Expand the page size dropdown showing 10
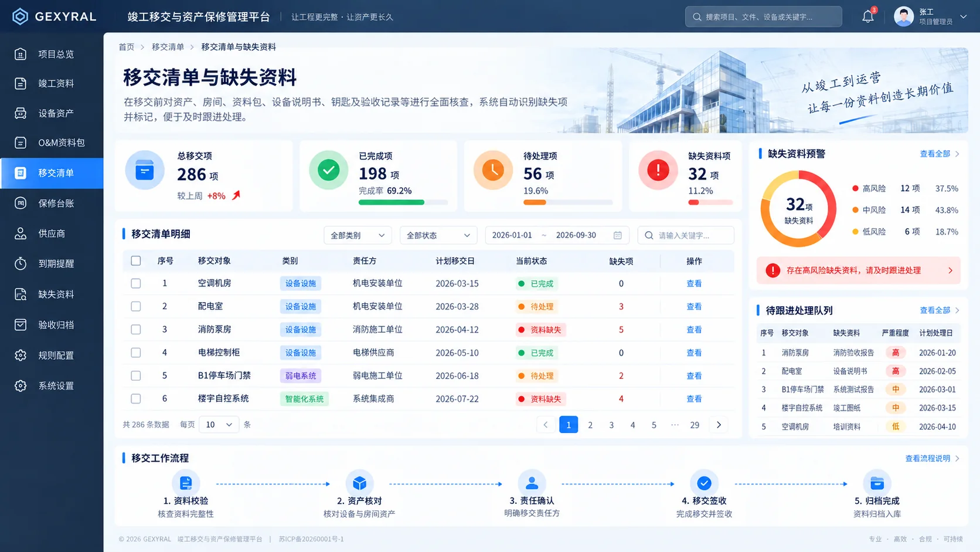The height and width of the screenshot is (552, 980). (219, 425)
